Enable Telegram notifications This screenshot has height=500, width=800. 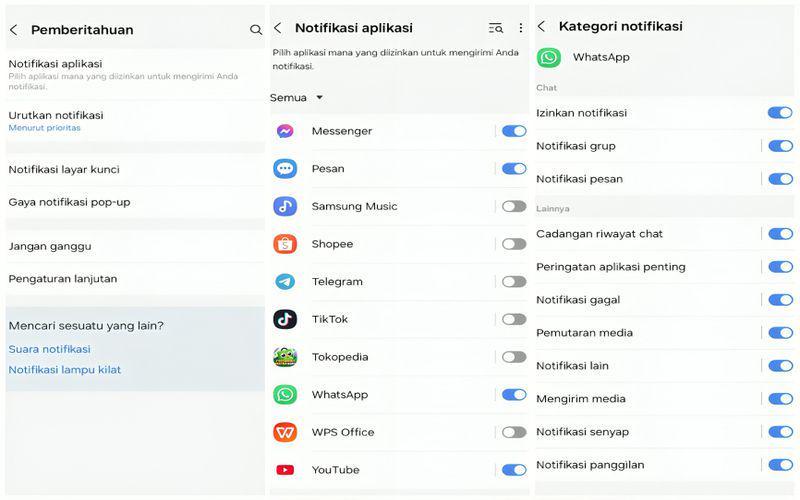coord(514,282)
